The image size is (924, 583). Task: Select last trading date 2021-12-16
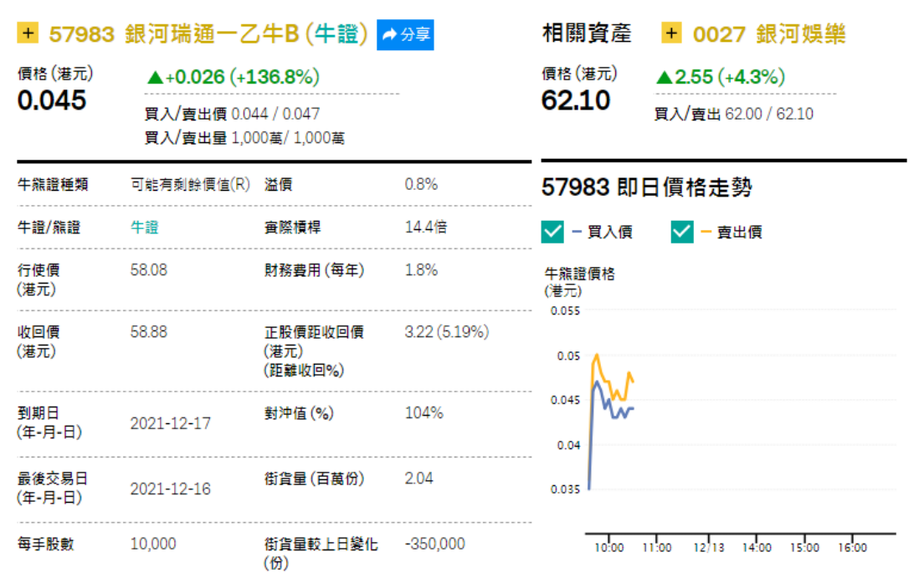[170, 488]
